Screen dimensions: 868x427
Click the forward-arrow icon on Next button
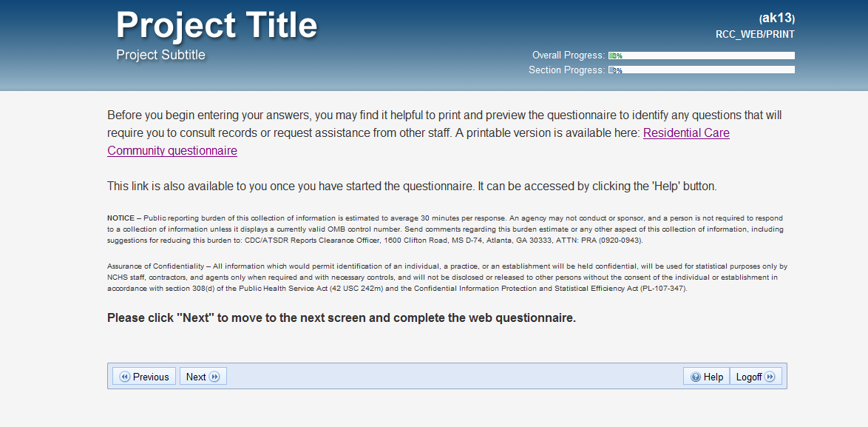[x=215, y=377]
